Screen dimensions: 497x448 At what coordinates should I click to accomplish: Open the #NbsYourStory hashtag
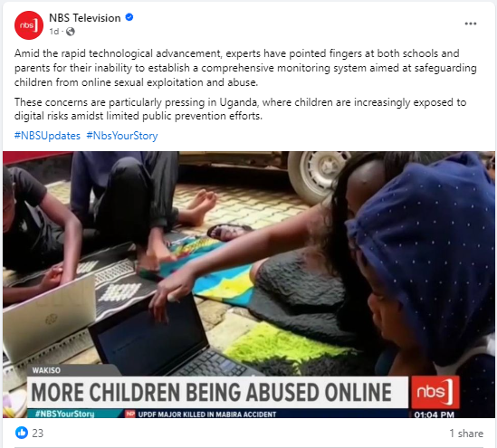coord(122,136)
